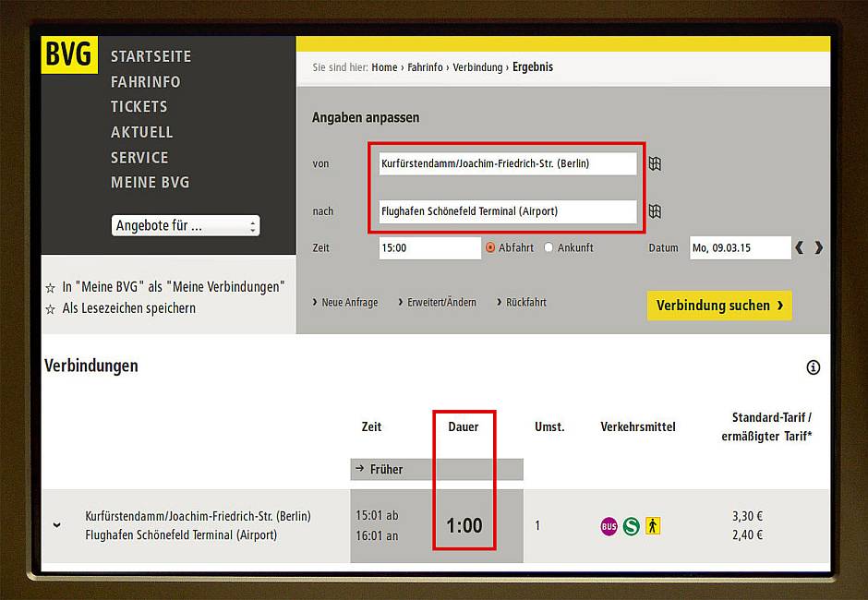The width and height of the screenshot is (868, 600).
Task: Open map picker beside the 'von' field
Action: (655, 163)
